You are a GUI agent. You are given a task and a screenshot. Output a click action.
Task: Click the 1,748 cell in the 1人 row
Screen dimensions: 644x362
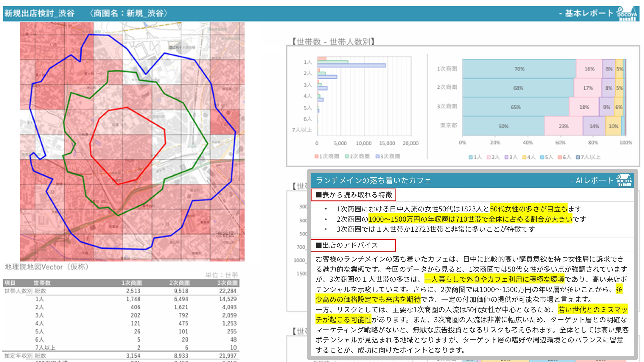[133, 299]
